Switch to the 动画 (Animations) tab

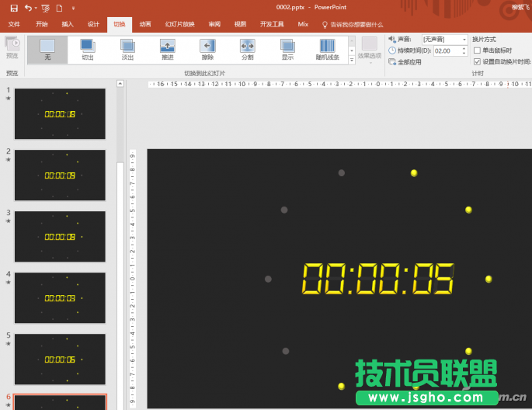click(x=145, y=24)
